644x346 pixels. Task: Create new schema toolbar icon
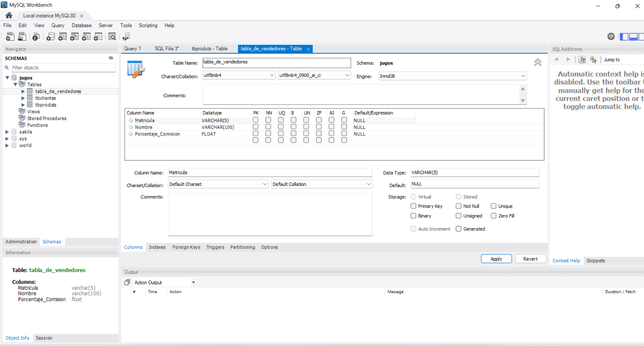[x=51, y=36]
